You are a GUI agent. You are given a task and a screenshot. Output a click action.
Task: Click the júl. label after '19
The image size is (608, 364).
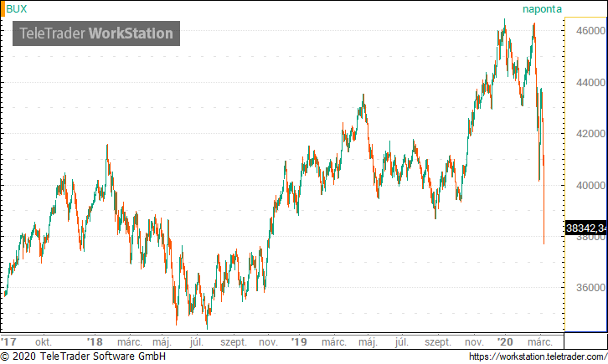(402, 343)
